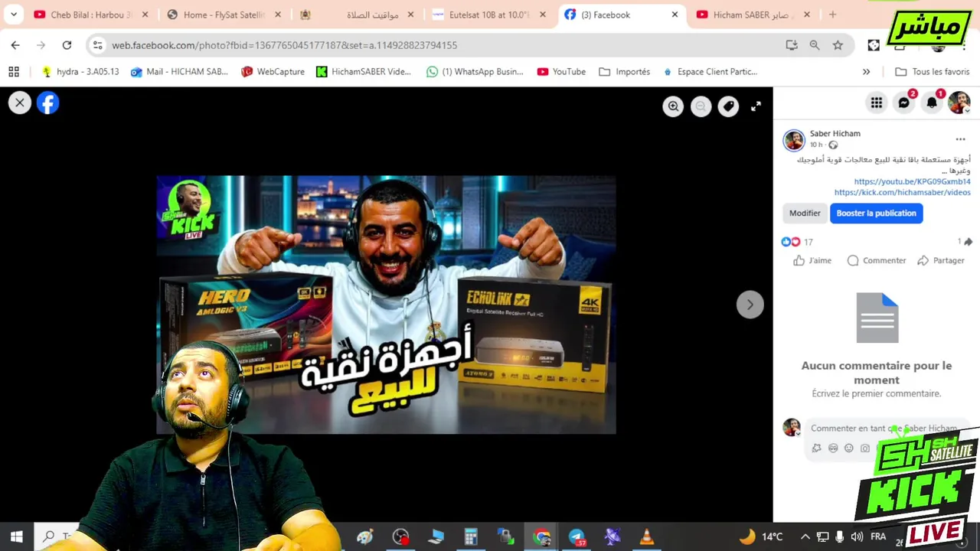Open Facebook apps grid menu
The height and width of the screenshot is (551, 980).
[876, 103]
